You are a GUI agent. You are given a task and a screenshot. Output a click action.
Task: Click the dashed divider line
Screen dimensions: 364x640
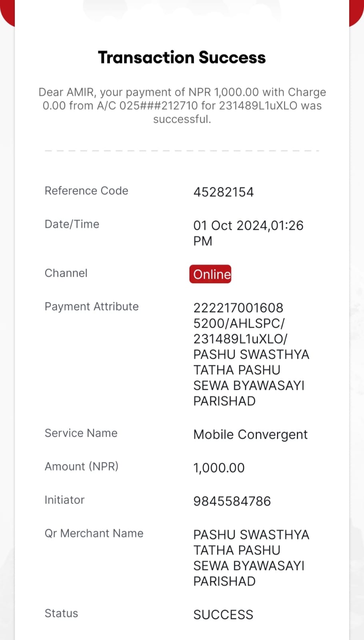tap(182, 151)
